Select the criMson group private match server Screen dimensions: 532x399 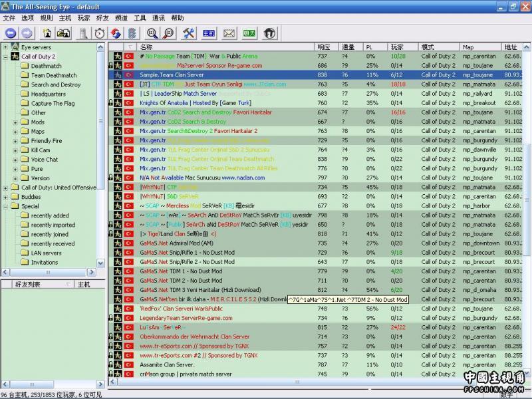[315, 374]
